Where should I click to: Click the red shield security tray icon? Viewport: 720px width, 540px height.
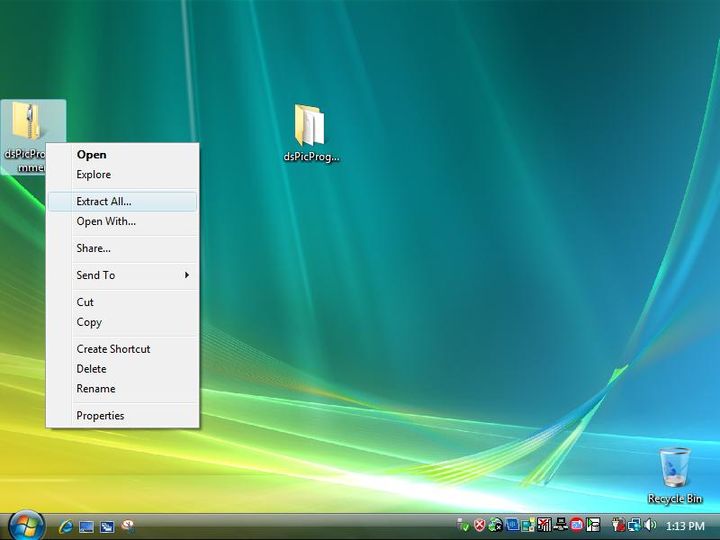[479, 524]
